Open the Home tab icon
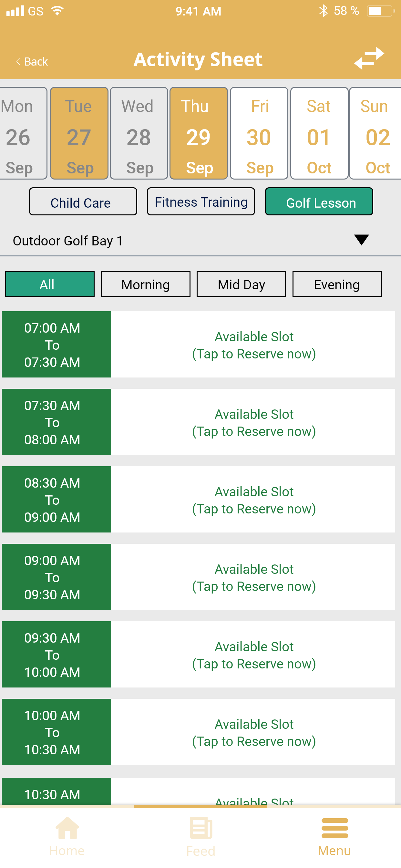This screenshot has height=868, width=401. pyautogui.click(x=67, y=828)
